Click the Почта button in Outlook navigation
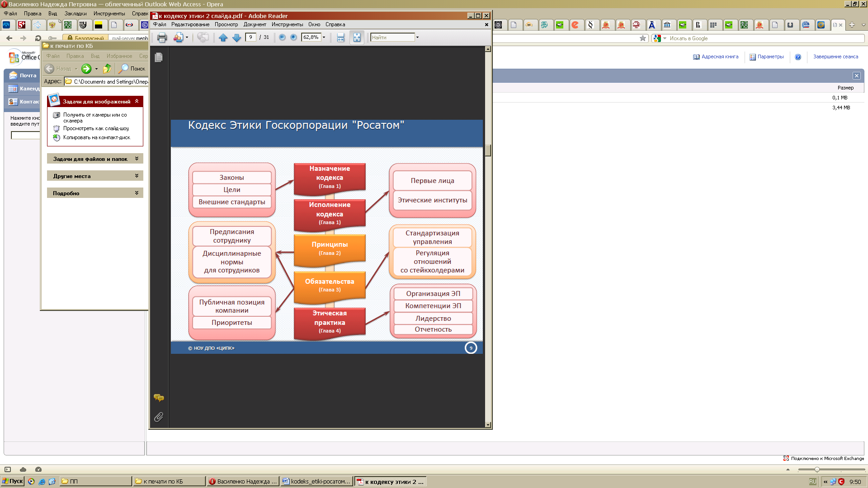Image resolution: width=868 pixels, height=488 pixels. (x=22, y=75)
